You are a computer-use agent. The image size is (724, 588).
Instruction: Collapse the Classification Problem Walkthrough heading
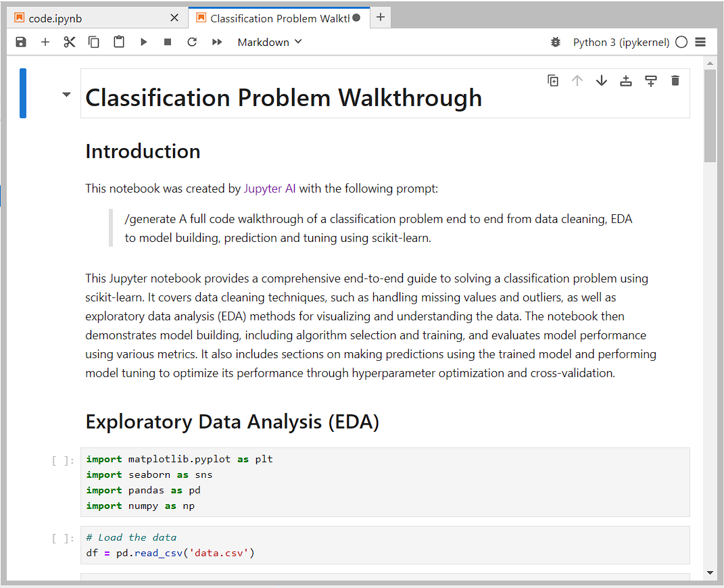click(66, 94)
